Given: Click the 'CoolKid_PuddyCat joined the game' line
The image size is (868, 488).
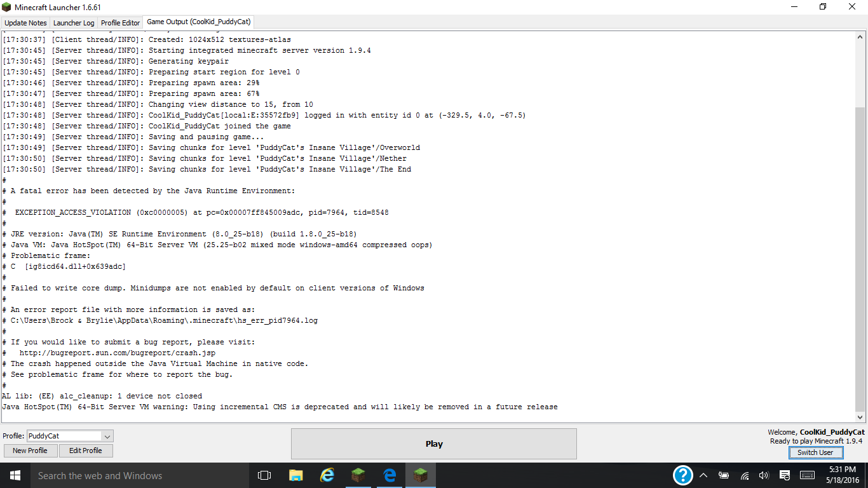Looking at the screenshot, I should click(x=146, y=126).
